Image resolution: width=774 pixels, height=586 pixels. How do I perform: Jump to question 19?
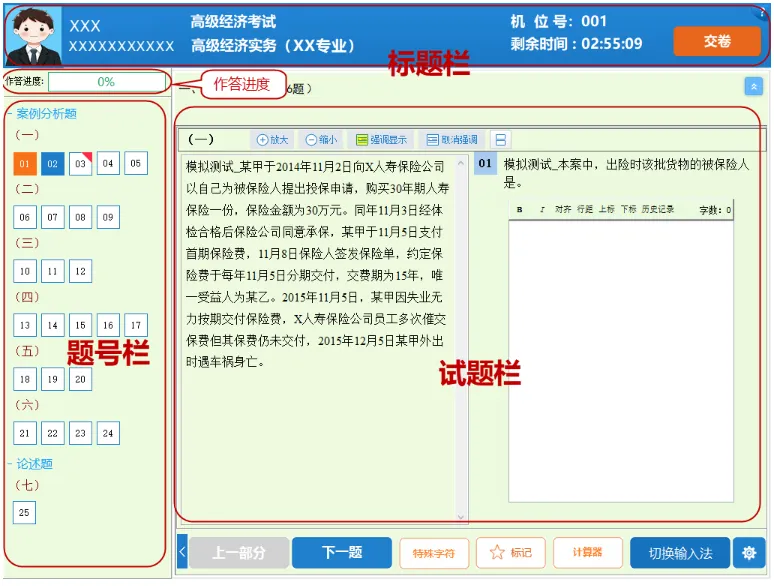pyautogui.click(x=52, y=379)
